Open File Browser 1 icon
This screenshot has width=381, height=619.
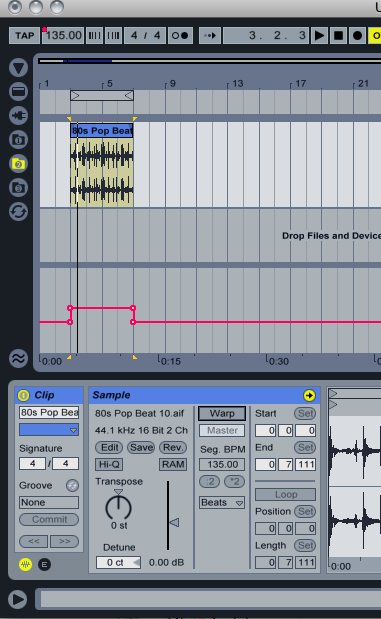point(19,140)
